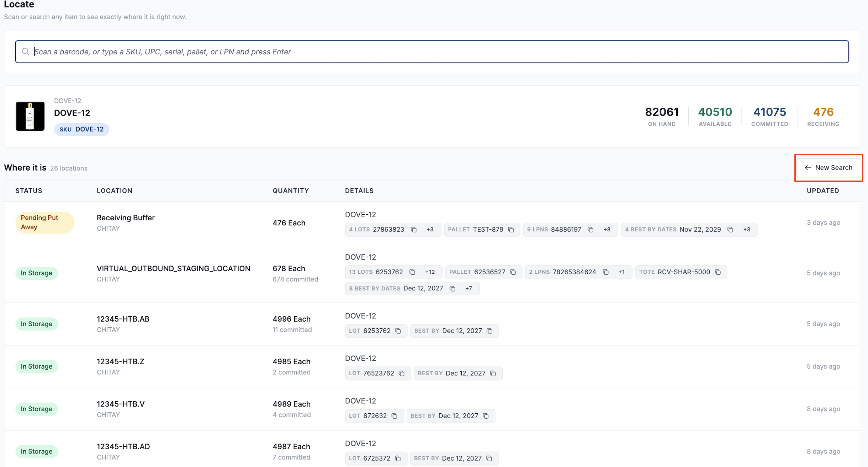This screenshot has height=467, width=868.
Task: Open the DOVE-12 product thumbnail
Action: point(30,116)
